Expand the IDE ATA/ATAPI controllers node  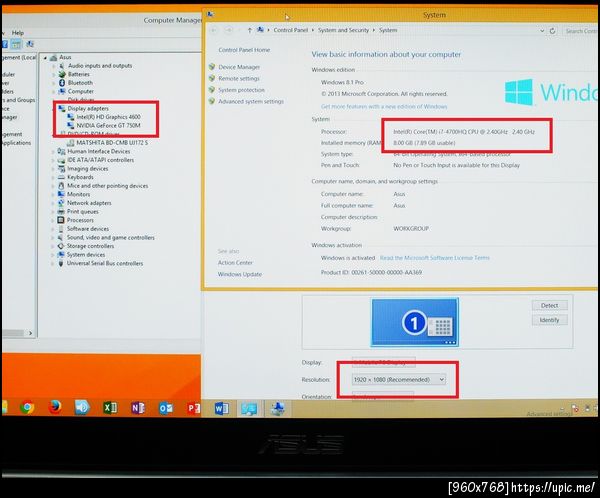coord(53,160)
